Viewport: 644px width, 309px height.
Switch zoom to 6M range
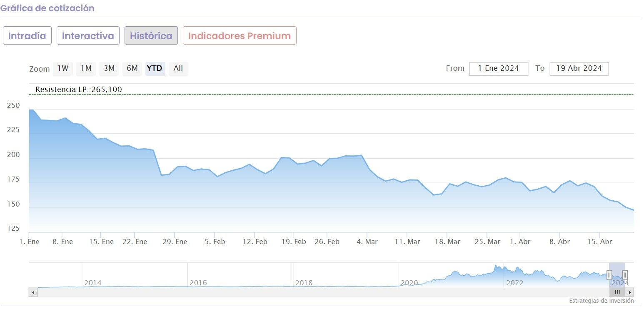[x=132, y=69]
